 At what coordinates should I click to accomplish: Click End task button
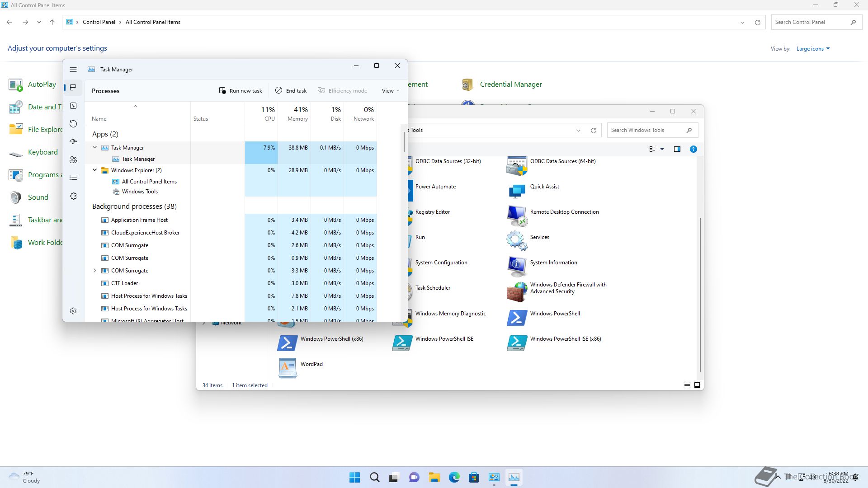[291, 91]
